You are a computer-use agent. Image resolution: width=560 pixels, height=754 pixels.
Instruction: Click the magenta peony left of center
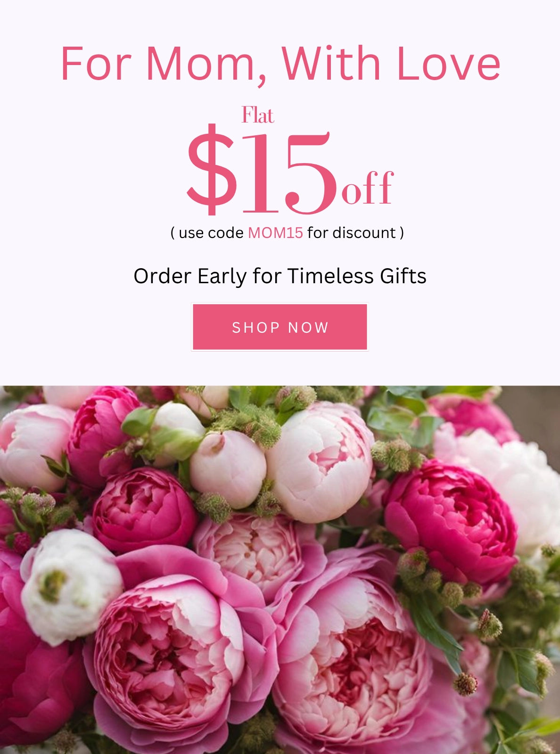click(x=144, y=510)
